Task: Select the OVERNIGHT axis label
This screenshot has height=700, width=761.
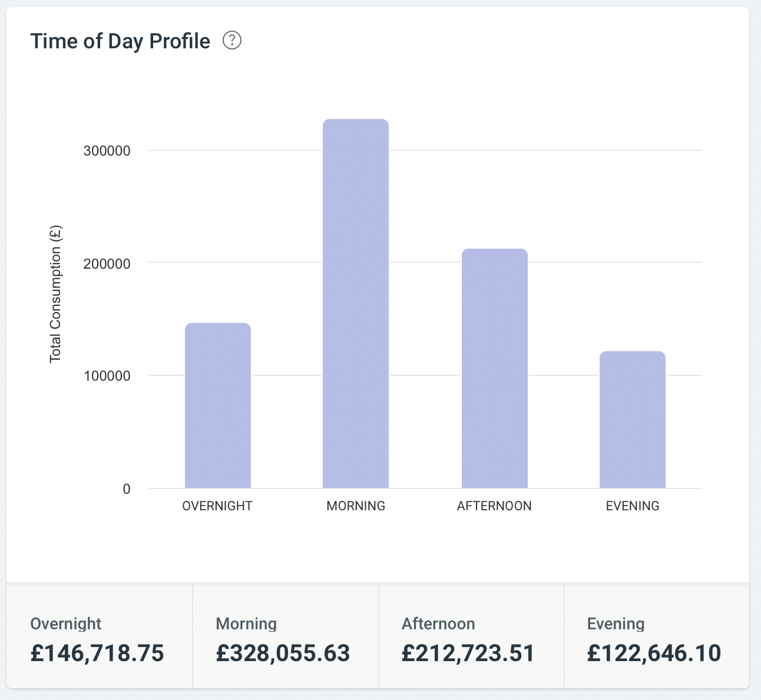Action: [x=217, y=506]
